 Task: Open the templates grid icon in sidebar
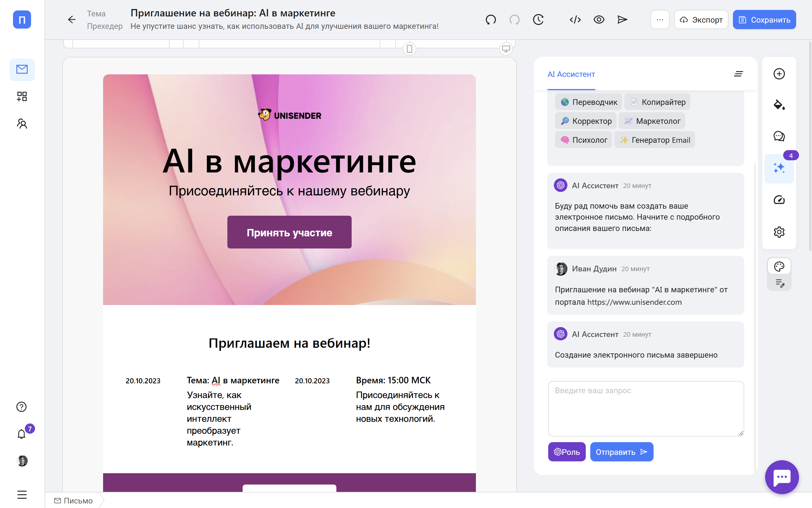(22, 97)
